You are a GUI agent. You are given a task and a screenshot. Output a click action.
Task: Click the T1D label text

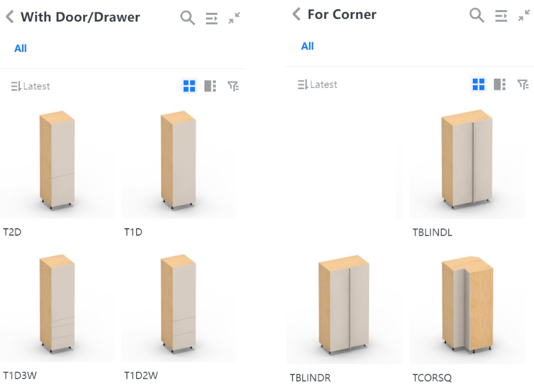tap(133, 232)
